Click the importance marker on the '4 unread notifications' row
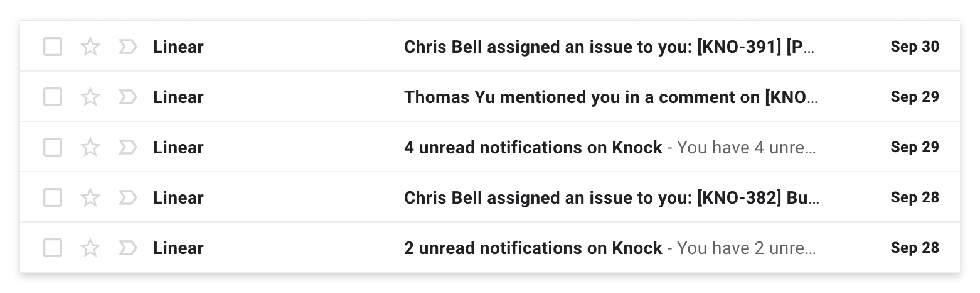 point(127,147)
